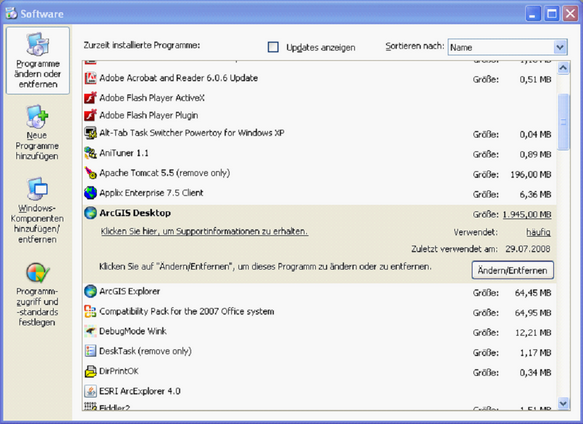Enable the Updates anzeigen checkbox
583x424 pixels.
tap(273, 47)
